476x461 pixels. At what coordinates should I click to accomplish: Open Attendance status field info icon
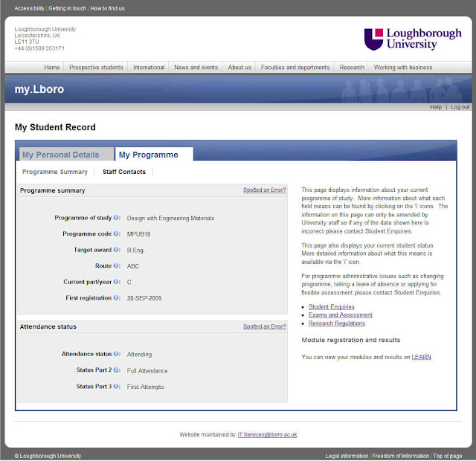(x=116, y=354)
